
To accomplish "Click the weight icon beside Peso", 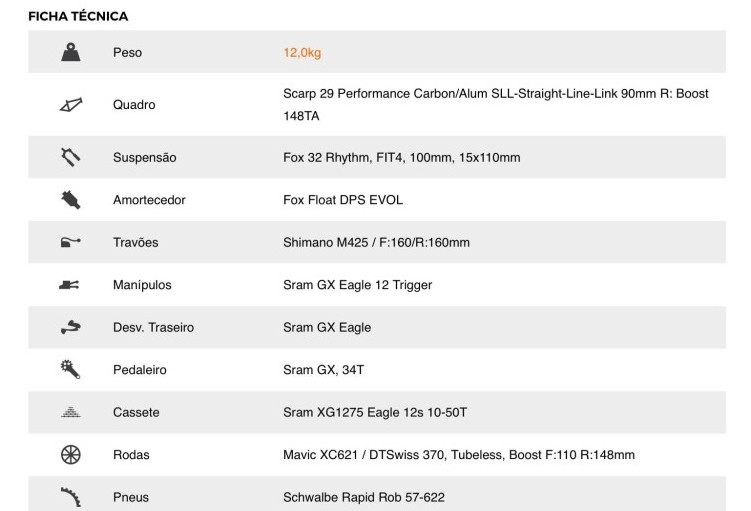I will pyautogui.click(x=70, y=52).
